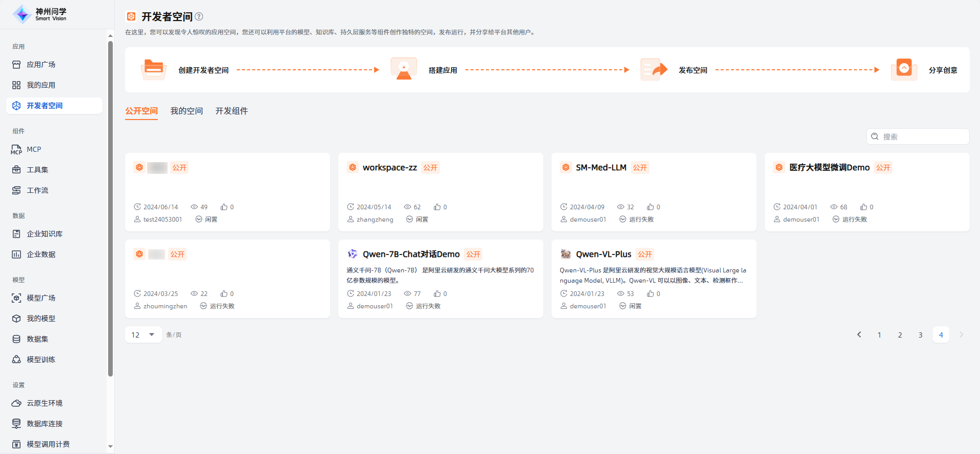980x454 pixels.
Task: Toggle thumbs-up on 医疗大模型微调Demo card
Action: point(864,207)
